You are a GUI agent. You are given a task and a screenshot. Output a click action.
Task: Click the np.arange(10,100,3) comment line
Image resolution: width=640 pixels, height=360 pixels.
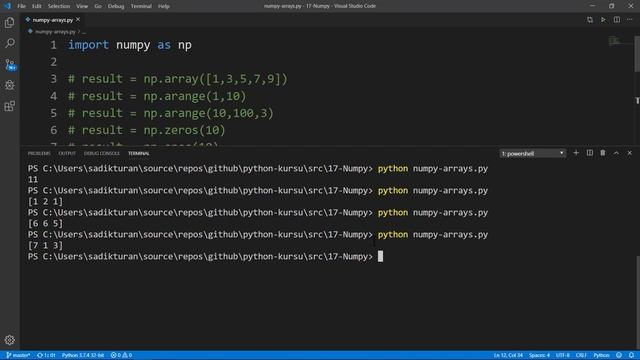(x=171, y=113)
